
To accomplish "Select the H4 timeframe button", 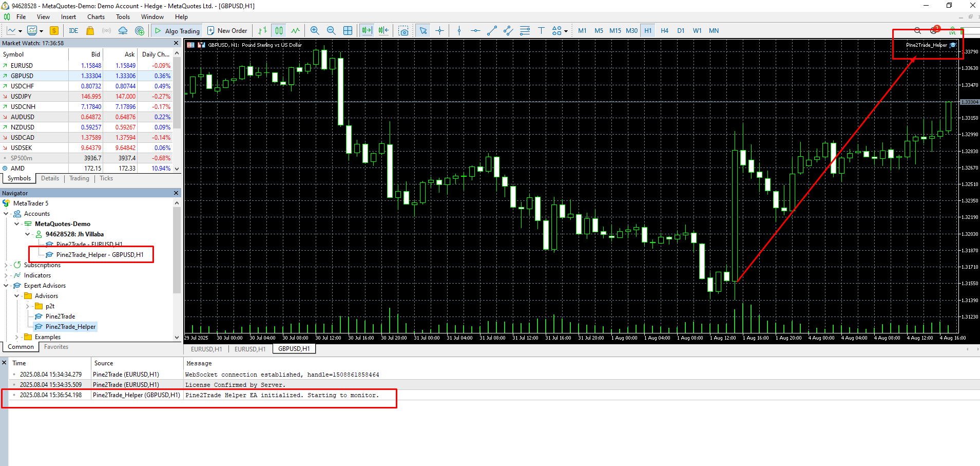I will tap(664, 31).
